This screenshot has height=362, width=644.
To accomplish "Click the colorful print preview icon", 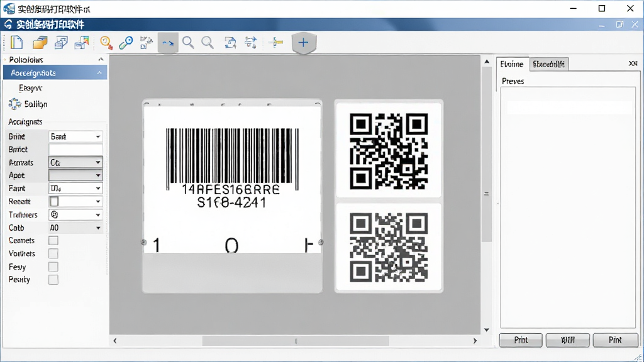I will click(x=82, y=43).
